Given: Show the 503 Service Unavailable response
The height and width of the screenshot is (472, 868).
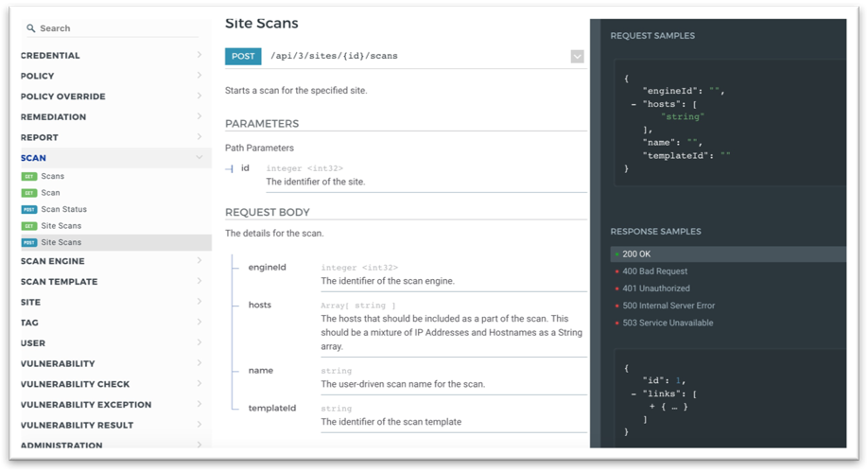Looking at the screenshot, I should 668,323.
